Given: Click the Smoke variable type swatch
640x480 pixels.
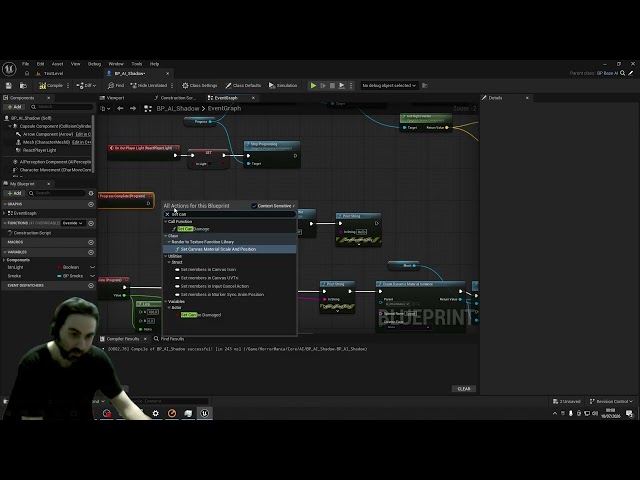Looking at the screenshot, I should click(59, 276).
